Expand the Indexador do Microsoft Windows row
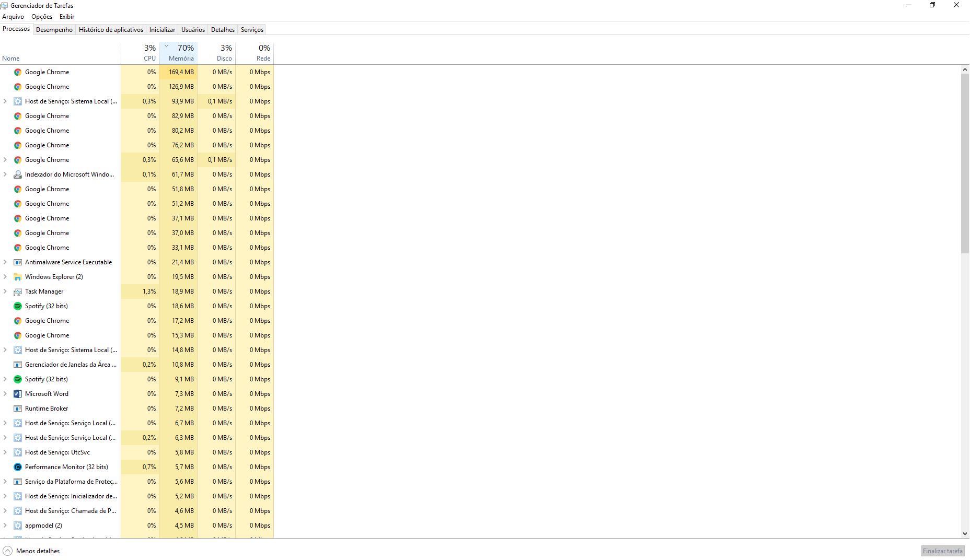This screenshot has width=970, height=560. coord(5,174)
